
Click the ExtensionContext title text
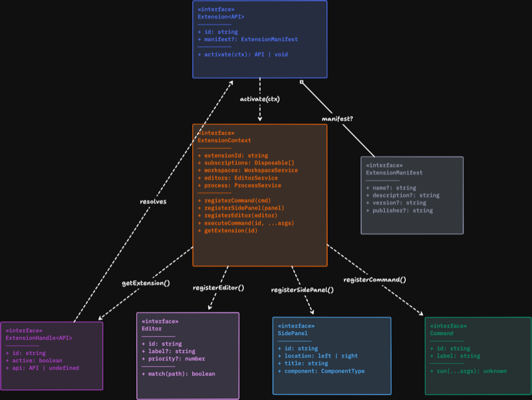coord(224,140)
